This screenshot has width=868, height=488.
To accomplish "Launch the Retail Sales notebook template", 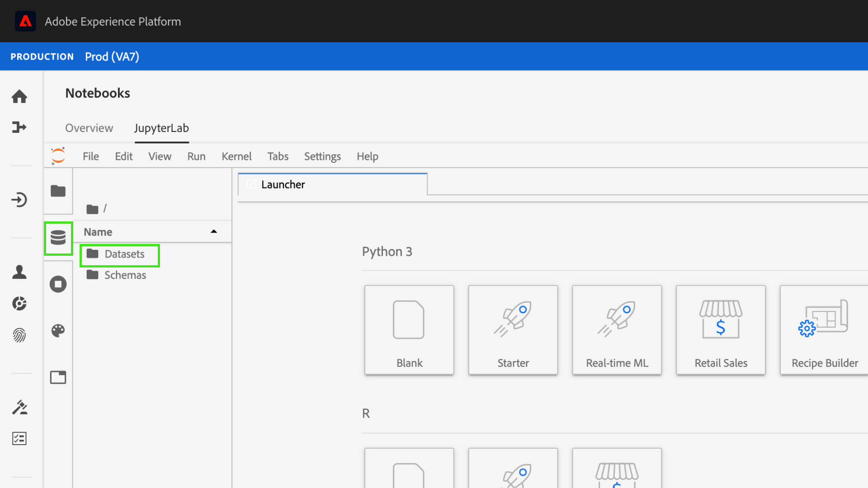I will tap(721, 330).
